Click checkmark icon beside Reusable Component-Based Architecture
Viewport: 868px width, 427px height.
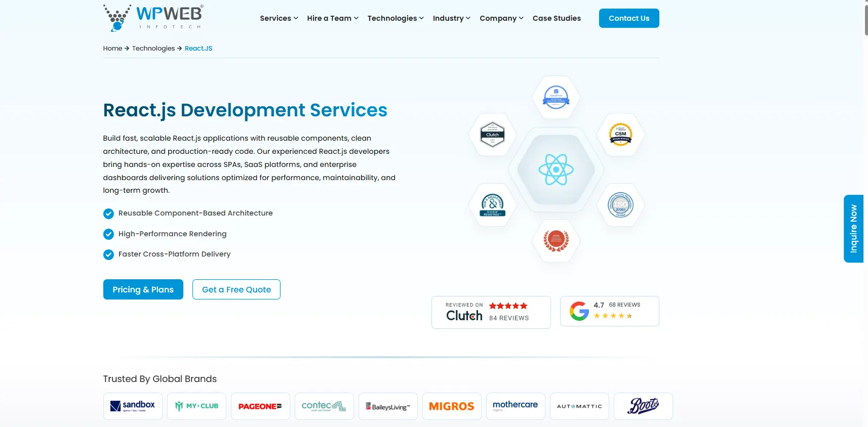coord(108,213)
